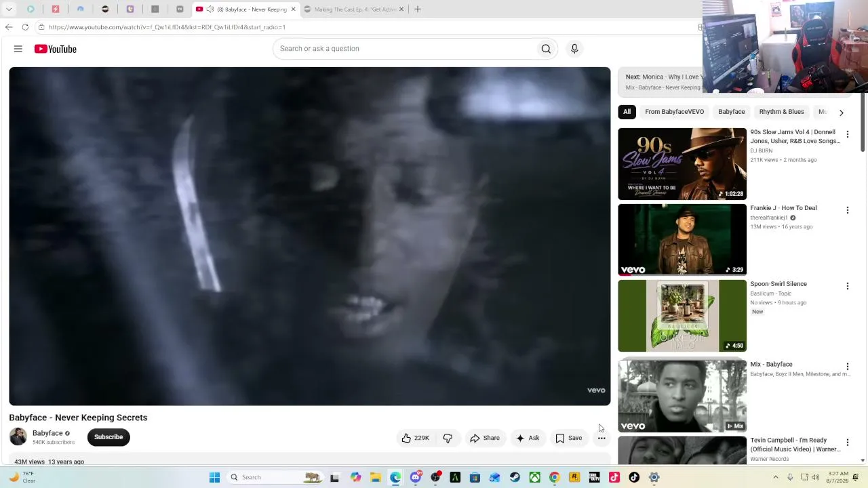The width and height of the screenshot is (868, 488).
Task: Open options for Tevin Campbell video
Action: 847,443
